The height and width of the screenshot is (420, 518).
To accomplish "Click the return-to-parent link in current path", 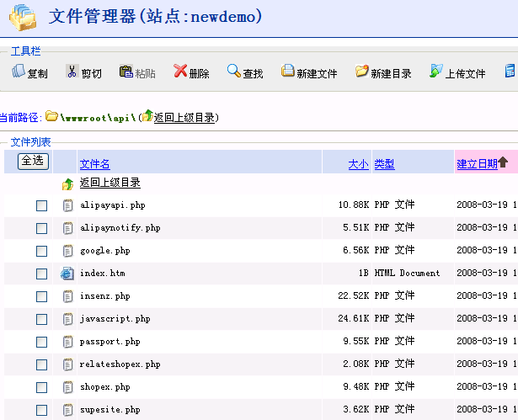I will [184, 118].
